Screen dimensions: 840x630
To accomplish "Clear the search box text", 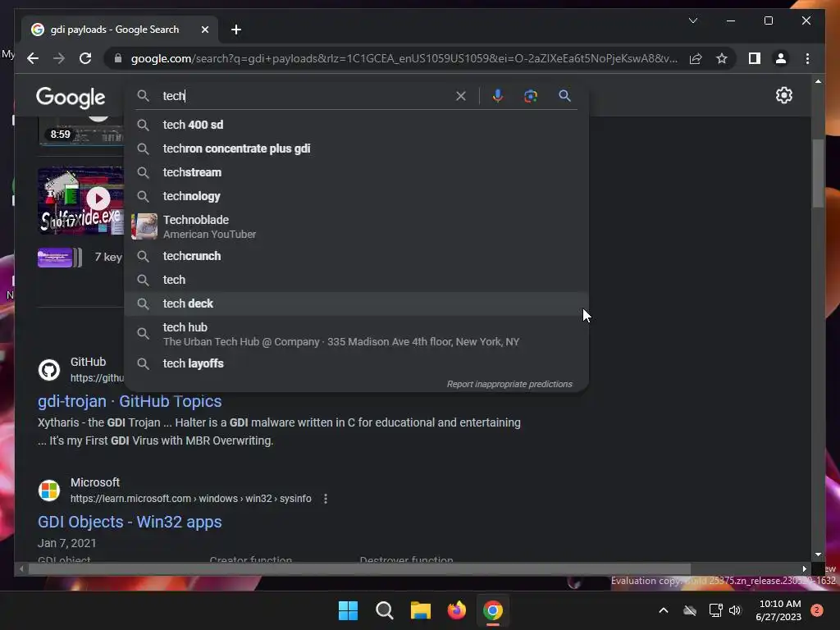I will [461, 96].
